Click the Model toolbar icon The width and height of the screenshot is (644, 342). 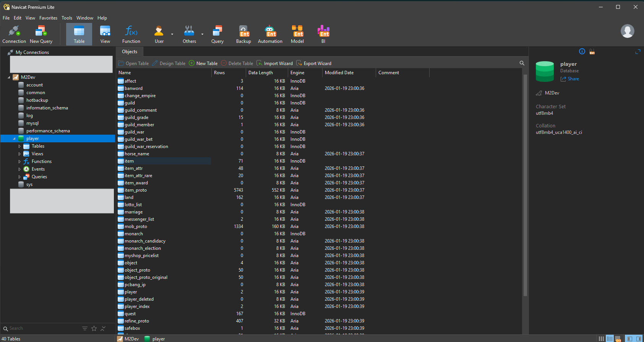297,34
